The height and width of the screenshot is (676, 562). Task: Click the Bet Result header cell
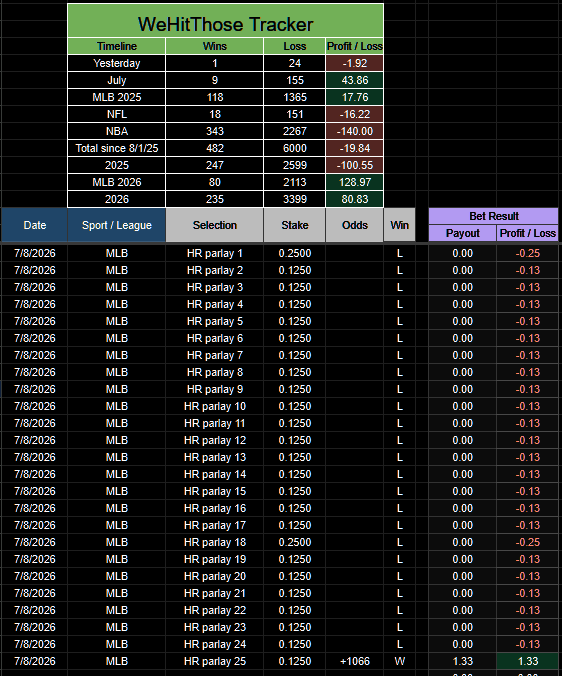(x=493, y=216)
